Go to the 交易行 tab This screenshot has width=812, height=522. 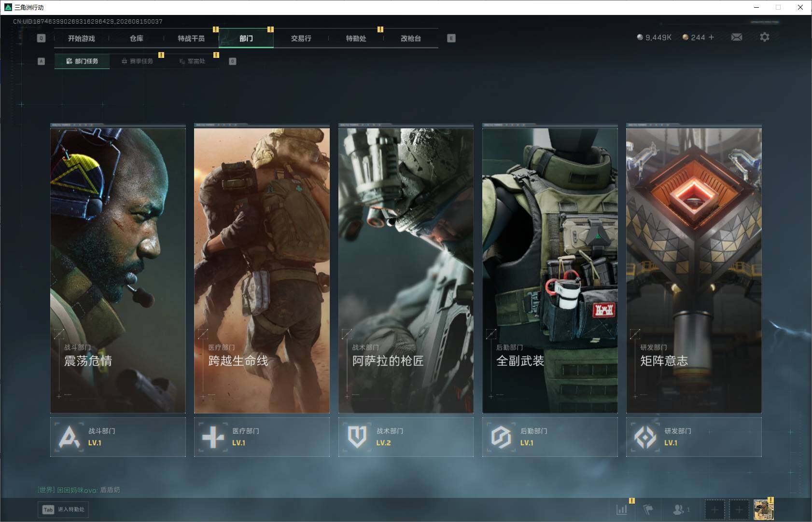coord(301,38)
